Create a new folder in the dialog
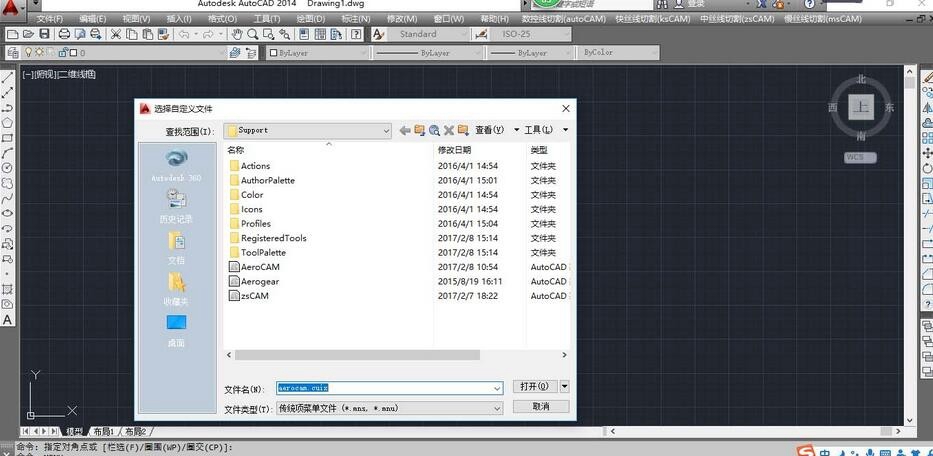Image resolution: width=933 pixels, height=456 pixels. tap(463, 130)
